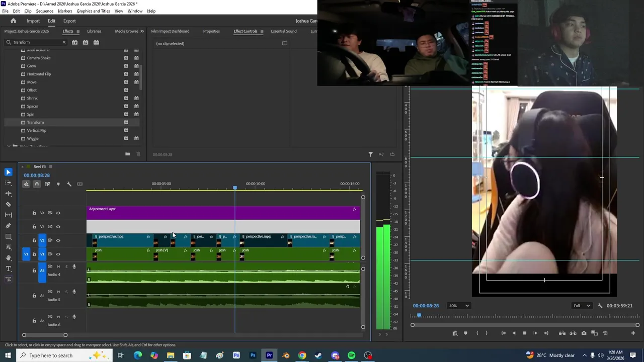Open the Button Editor plus icon
The width and height of the screenshot is (644, 362).
633,333
